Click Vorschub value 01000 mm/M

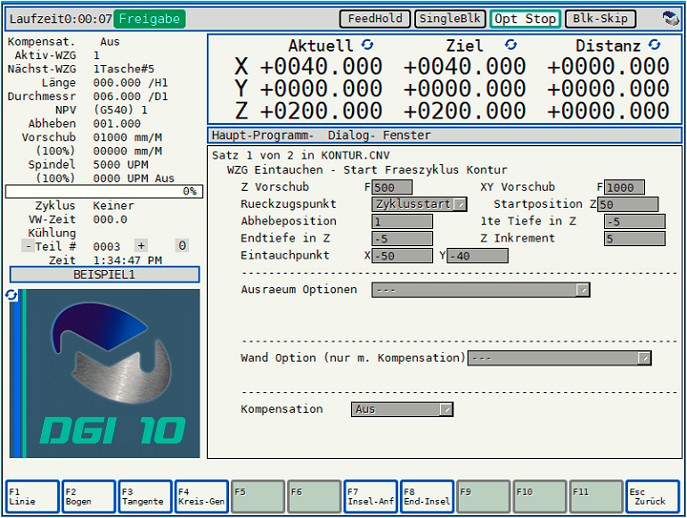pos(127,138)
